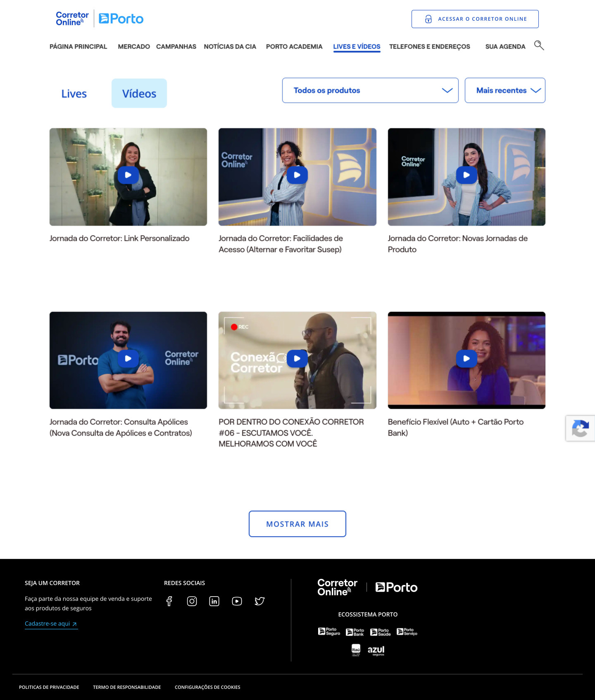The width and height of the screenshot is (595, 700).
Task: Click title 'POR DENTRO DO CONEXÃO CORRETOR #06'
Action: tap(291, 432)
